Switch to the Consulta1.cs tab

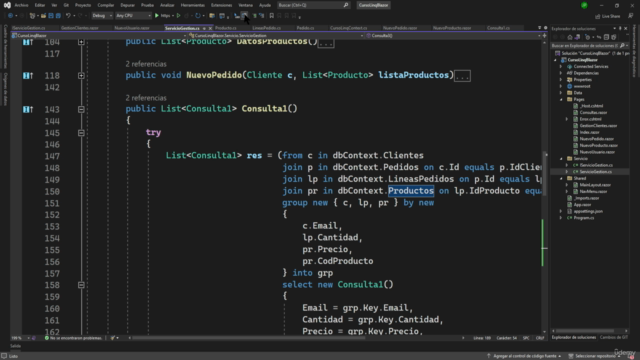coord(498,28)
